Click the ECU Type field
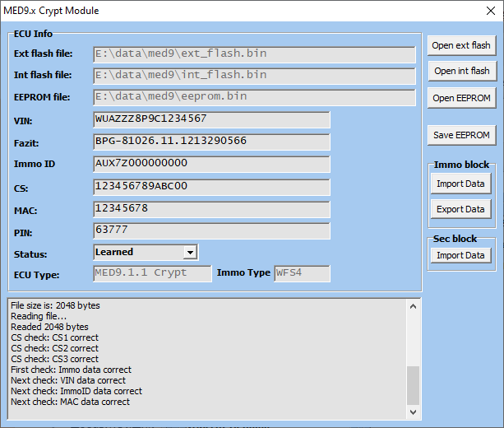The width and height of the screenshot is (504, 428). (x=151, y=272)
